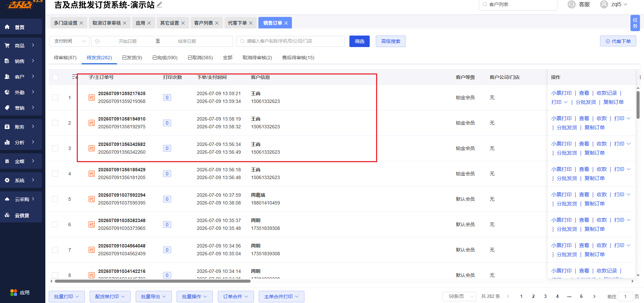Viewport: 644px width, 303px height.
Task: Click the zql5 user avatar icon
Action: tap(604, 4)
